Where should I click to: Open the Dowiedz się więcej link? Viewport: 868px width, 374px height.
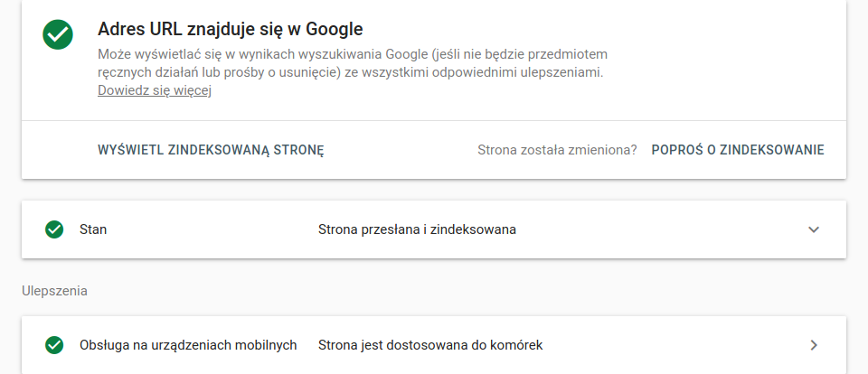pyautogui.click(x=155, y=90)
